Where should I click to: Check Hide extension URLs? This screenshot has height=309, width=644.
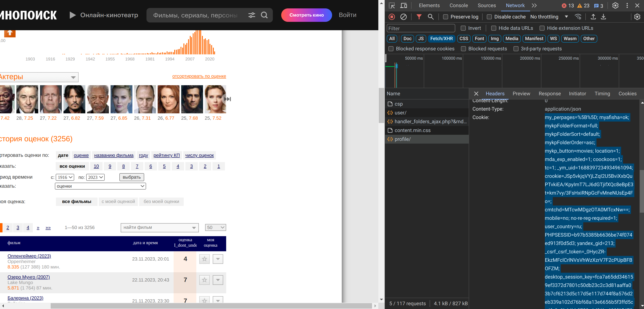tap(542, 28)
